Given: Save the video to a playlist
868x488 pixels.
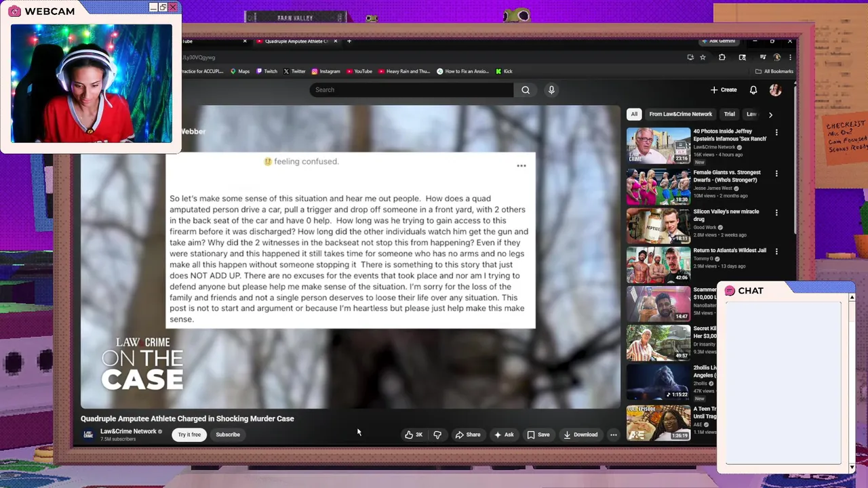Looking at the screenshot, I should coord(538,434).
